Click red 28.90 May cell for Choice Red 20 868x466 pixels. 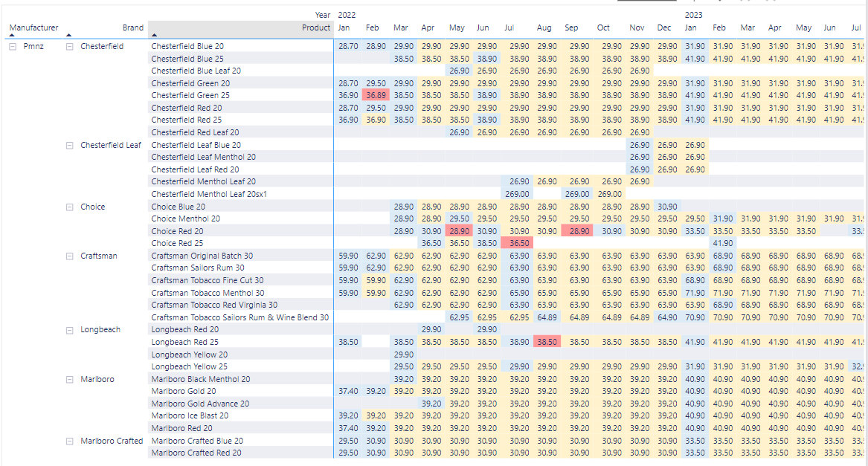[459, 231]
